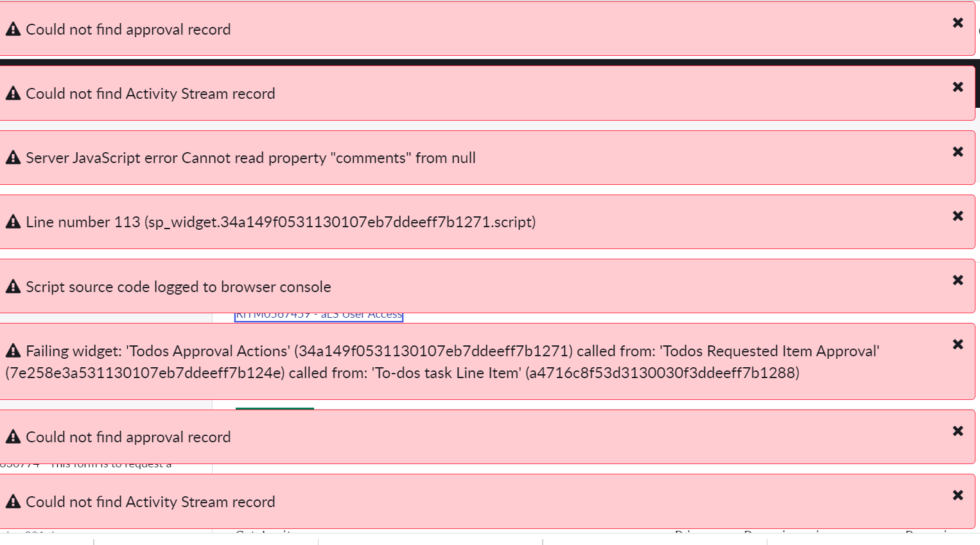Click the warning icon on 'Could not find Activity Stream record'
The image size is (980, 545).
pyautogui.click(x=13, y=93)
